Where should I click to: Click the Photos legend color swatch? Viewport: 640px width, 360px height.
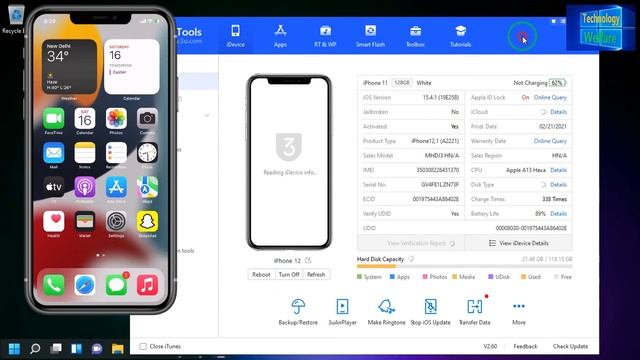[425, 277]
